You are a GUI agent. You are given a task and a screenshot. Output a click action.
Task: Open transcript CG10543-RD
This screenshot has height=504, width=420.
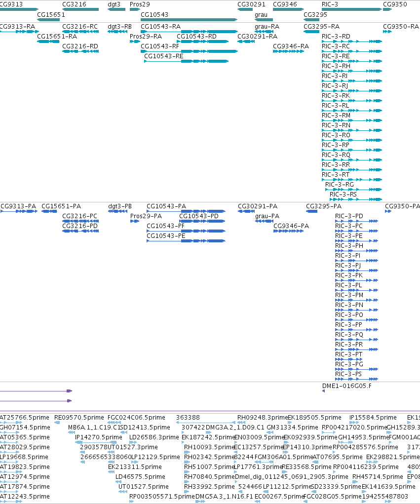196,37
